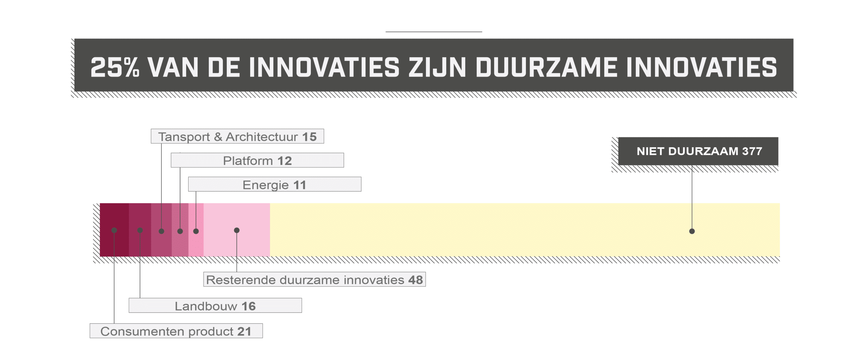The height and width of the screenshot is (358, 868).
Task: Click the darkest burgundy bar segment
Action: click(x=114, y=230)
